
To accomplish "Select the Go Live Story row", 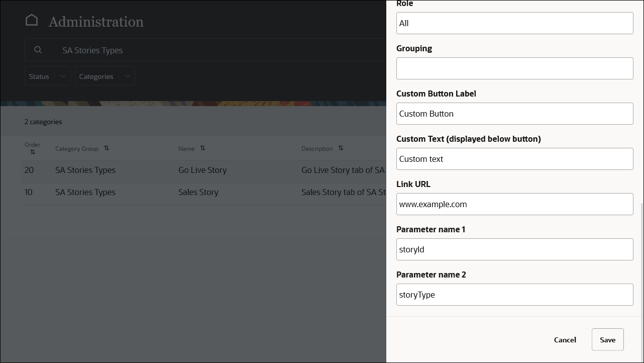I will (202, 170).
